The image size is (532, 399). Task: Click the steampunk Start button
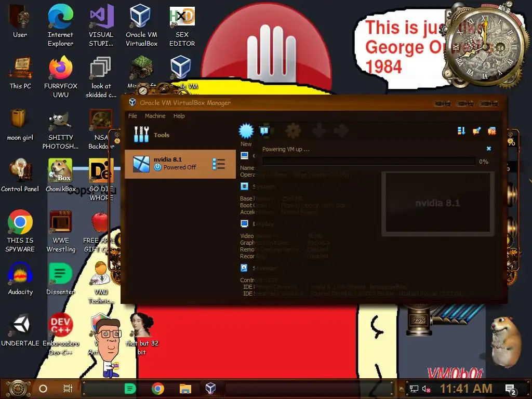pos(19,389)
